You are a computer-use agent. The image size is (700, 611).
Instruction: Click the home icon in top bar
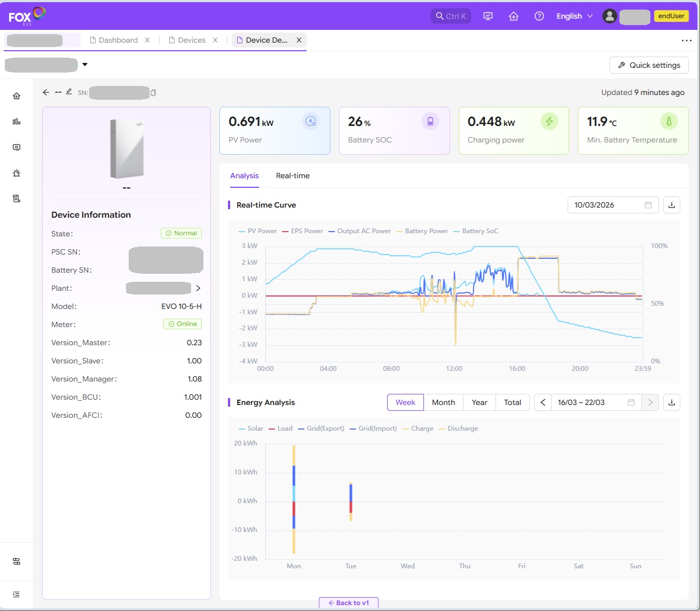click(x=514, y=16)
